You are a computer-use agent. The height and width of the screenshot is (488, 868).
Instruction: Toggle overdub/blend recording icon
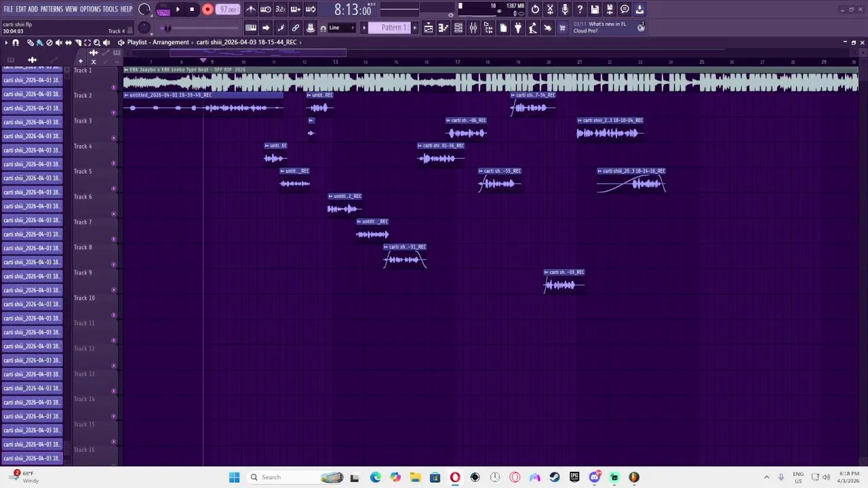[x=296, y=9]
